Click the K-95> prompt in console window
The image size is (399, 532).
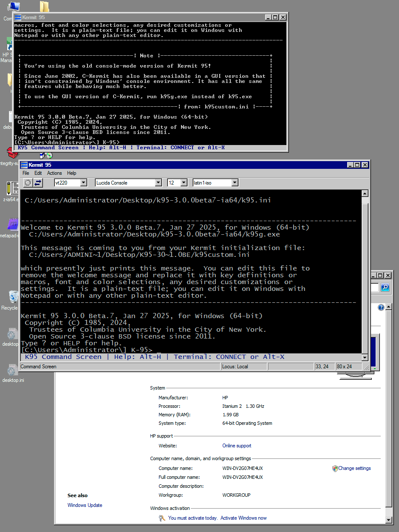(67, 142)
